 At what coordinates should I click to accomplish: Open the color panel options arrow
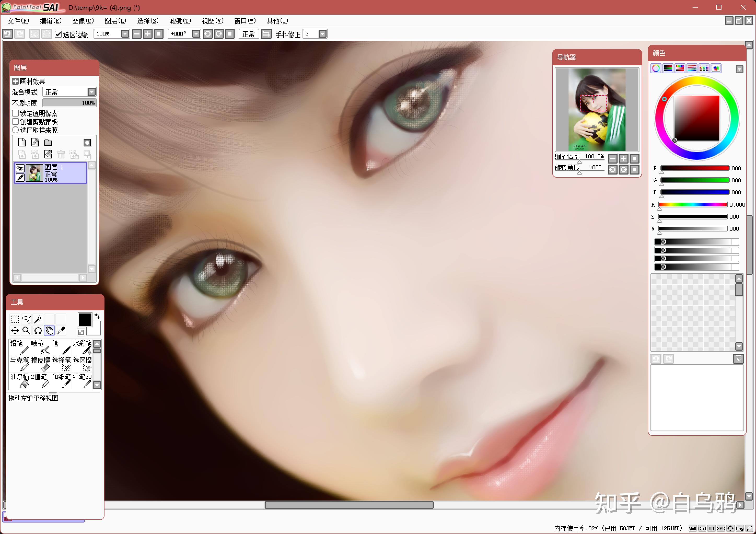(740, 69)
